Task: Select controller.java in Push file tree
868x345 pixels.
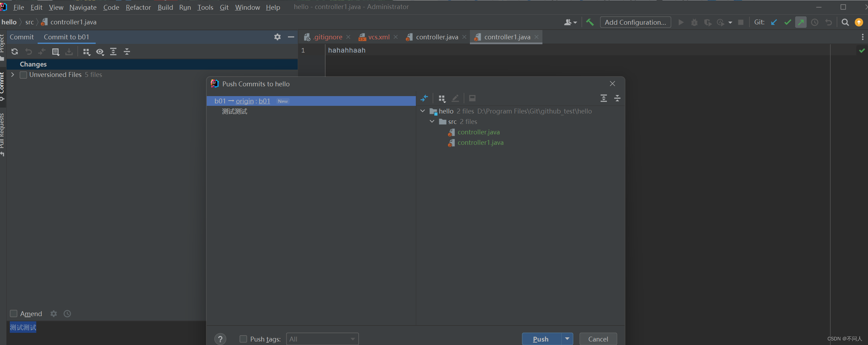Action: pyautogui.click(x=479, y=132)
